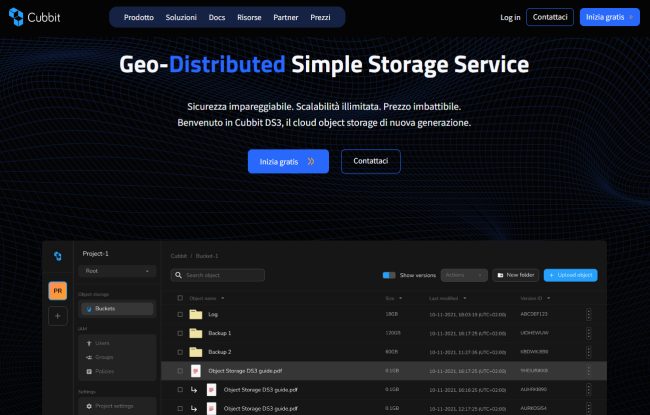Click the Upload object button
The height and width of the screenshot is (415, 650).
[x=570, y=275]
